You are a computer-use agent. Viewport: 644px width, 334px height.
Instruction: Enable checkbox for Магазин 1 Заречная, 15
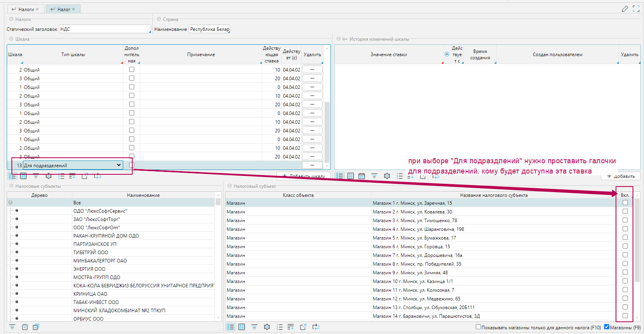tap(625, 203)
